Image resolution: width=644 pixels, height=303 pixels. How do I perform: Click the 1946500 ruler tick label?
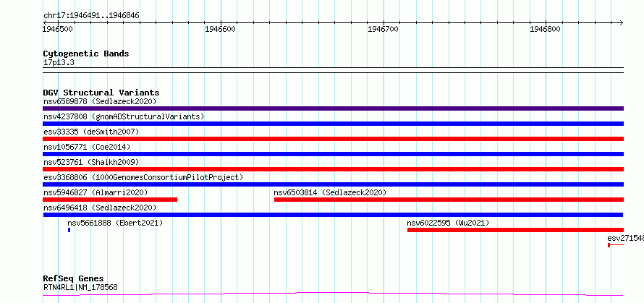point(56,29)
